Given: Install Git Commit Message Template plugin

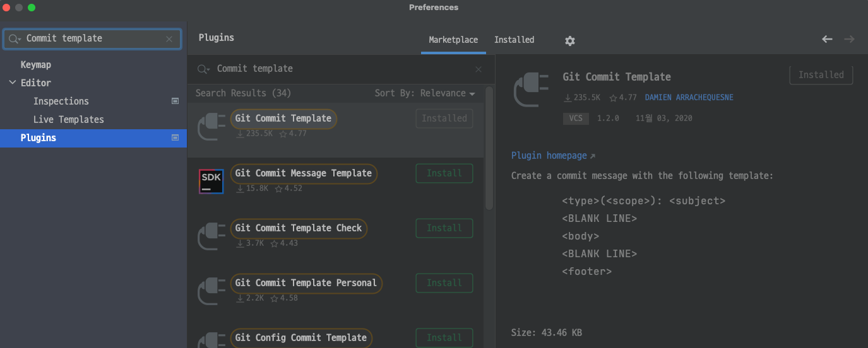Looking at the screenshot, I should click(444, 173).
